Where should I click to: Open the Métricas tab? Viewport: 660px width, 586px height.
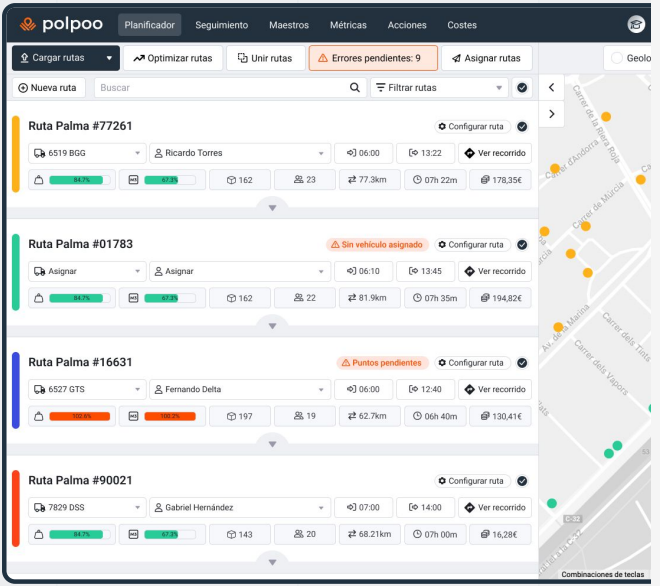click(348, 25)
